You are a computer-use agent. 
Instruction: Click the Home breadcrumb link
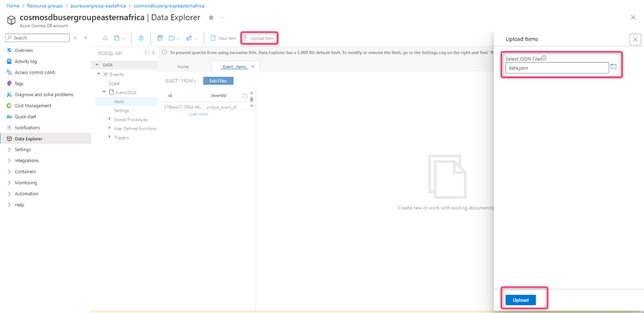click(x=13, y=6)
